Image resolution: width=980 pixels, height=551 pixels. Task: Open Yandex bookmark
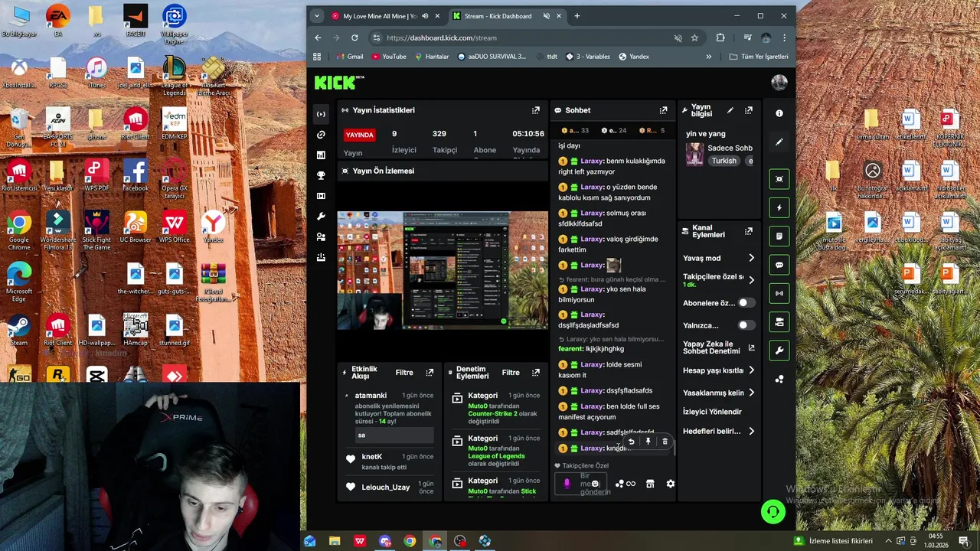[x=634, y=57]
